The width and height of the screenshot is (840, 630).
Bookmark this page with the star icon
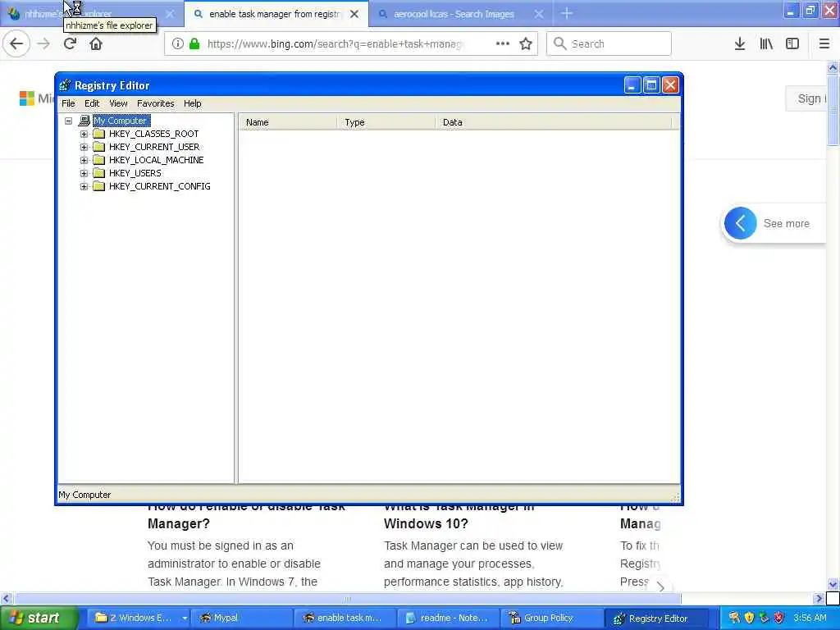pyautogui.click(x=526, y=44)
